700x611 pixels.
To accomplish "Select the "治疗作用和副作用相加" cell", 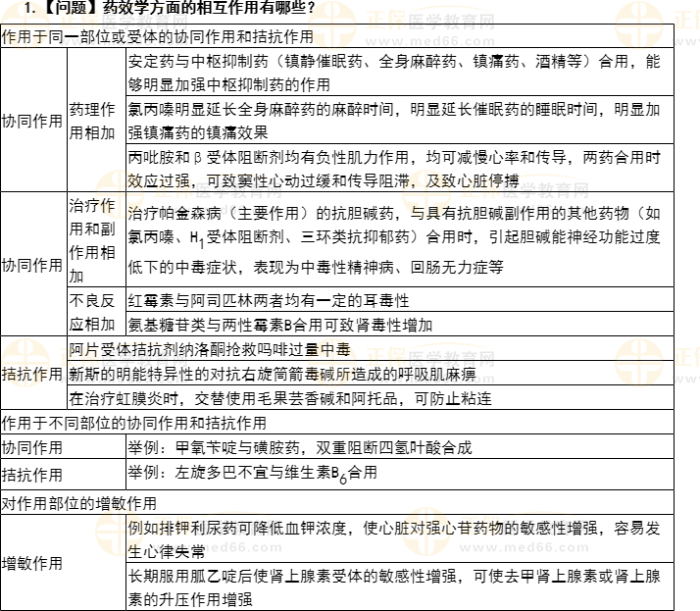I will (95, 238).
